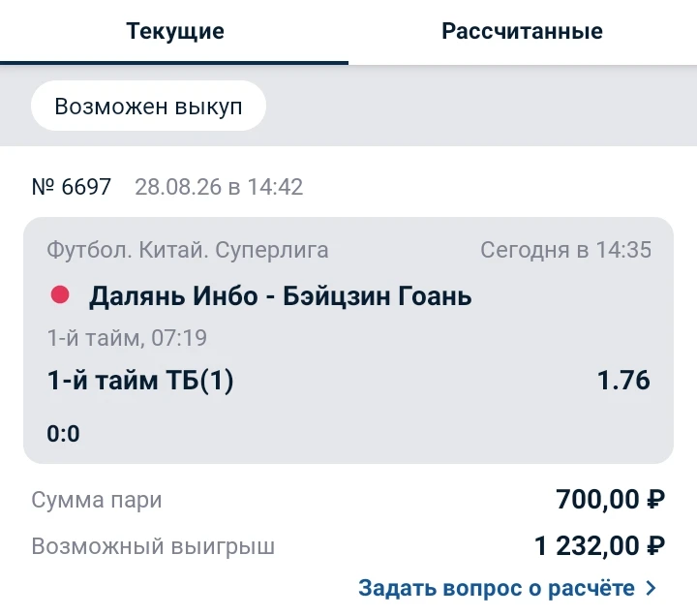This screenshot has height=616, width=697.
Task: Click the 1-й тайм, 07:19 match timer
Action: pos(127,338)
